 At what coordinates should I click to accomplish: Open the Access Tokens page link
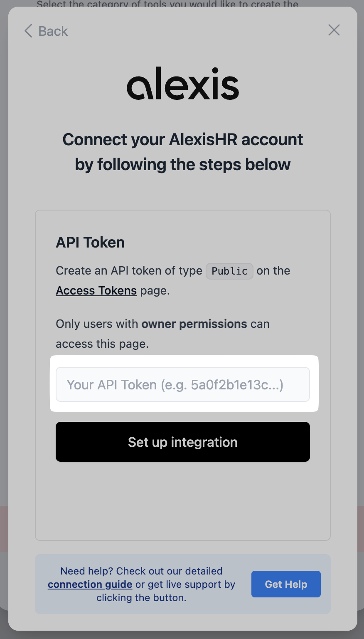click(x=96, y=290)
